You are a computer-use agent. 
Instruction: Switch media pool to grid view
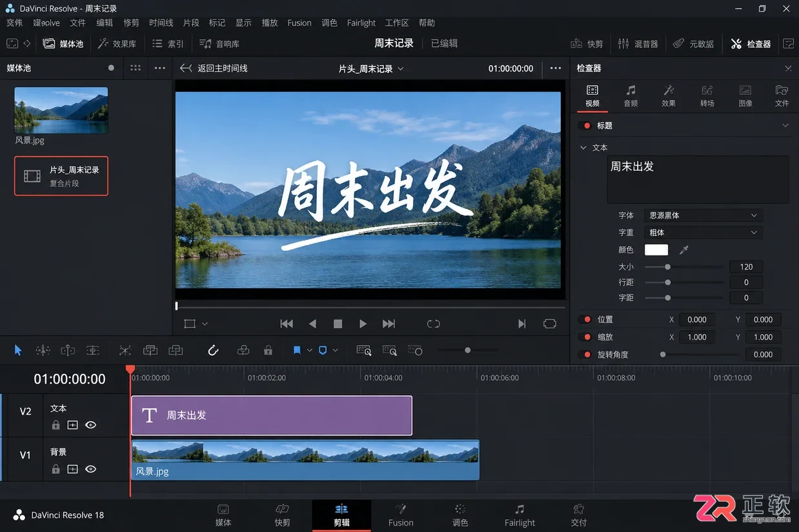point(136,68)
